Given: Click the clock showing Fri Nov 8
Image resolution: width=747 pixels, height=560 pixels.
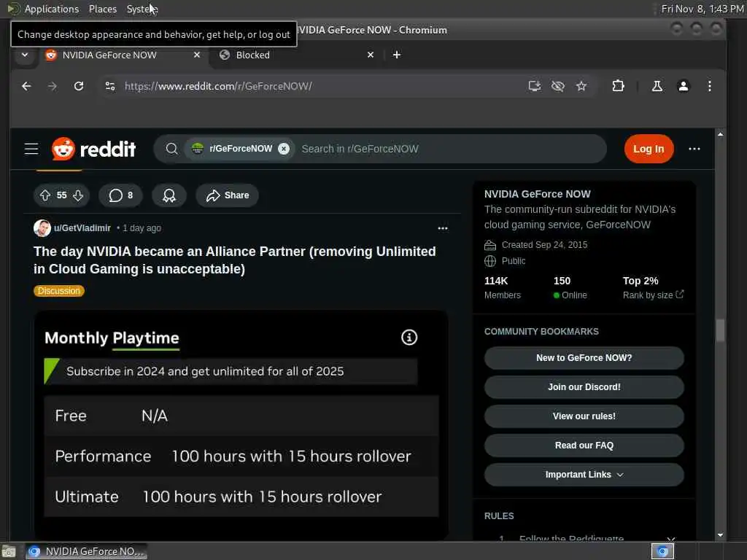Looking at the screenshot, I should click(x=703, y=9).
